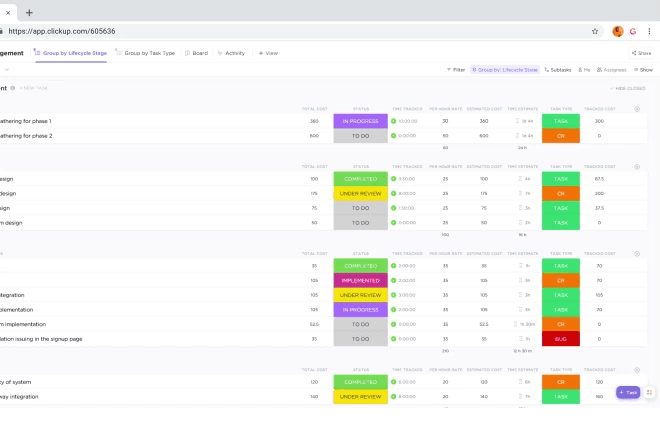Viewport: 660px width, 440px height.
Task: Click the purple + Task button
Action: tap(628, 393)
